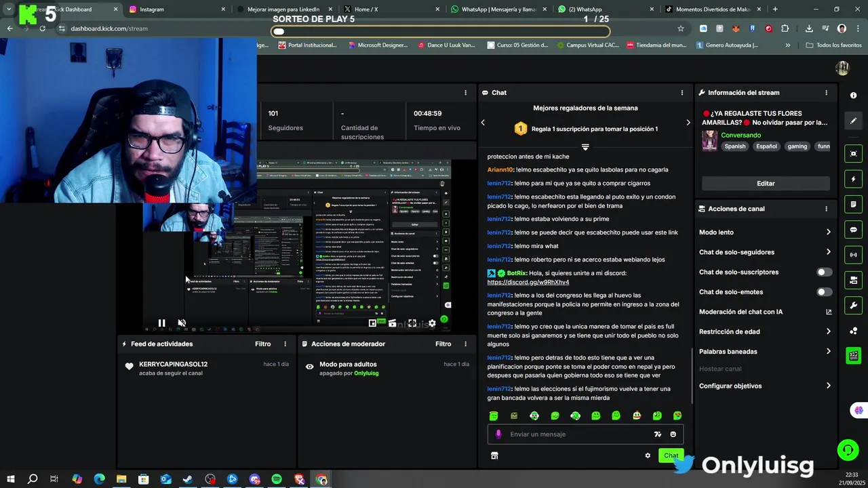Open Filtro in Feed de actividades
Image resolution: width=868 pixels, height=488 pixels.
click(x=262, y=344)
